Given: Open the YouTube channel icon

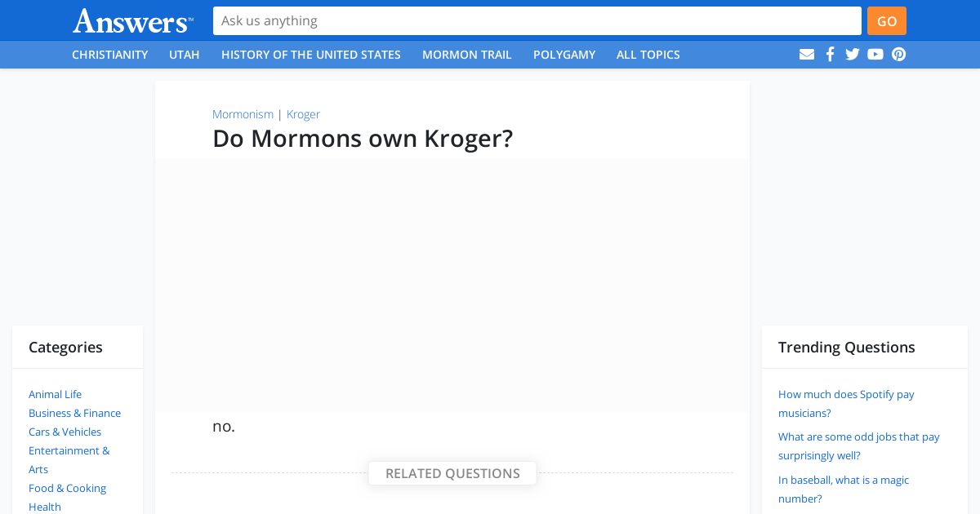Looking at the screenshot, I should 875,55.
